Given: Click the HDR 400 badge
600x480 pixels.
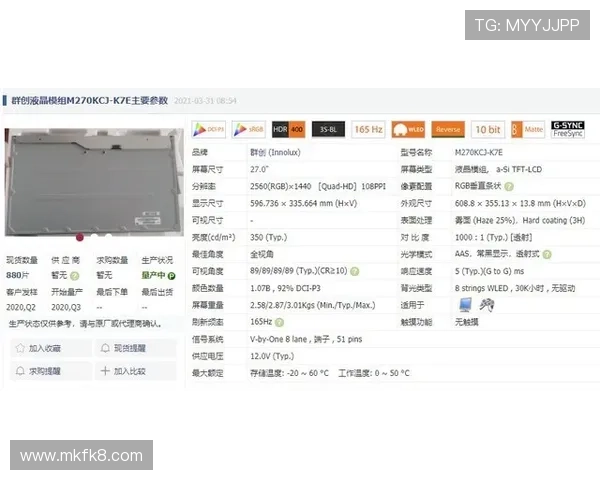Looking at the screenshot, I should (289, 129).
